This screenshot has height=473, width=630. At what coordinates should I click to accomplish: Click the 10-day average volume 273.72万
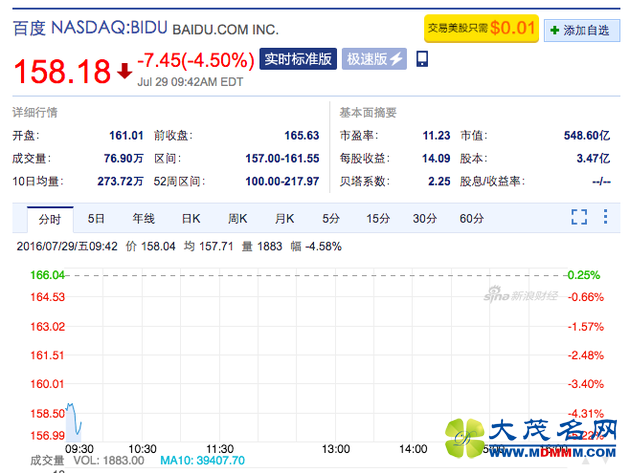click(120, 181)
